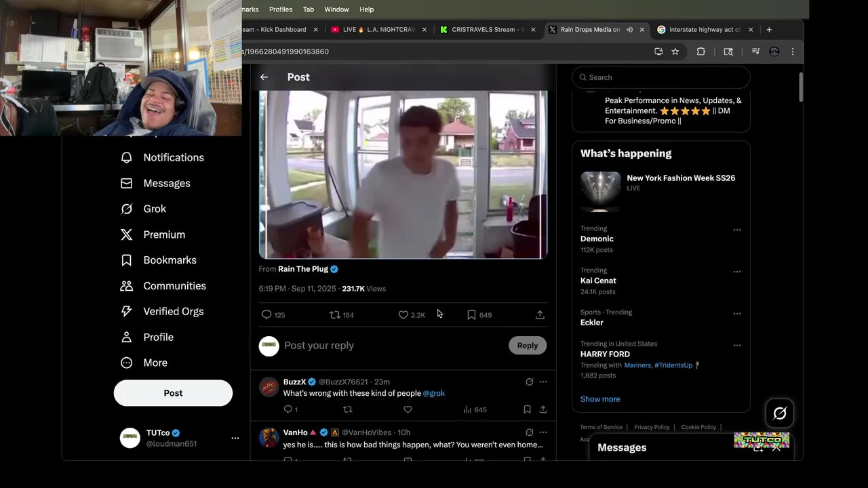Open Cookie Policy link

point(698,427)
